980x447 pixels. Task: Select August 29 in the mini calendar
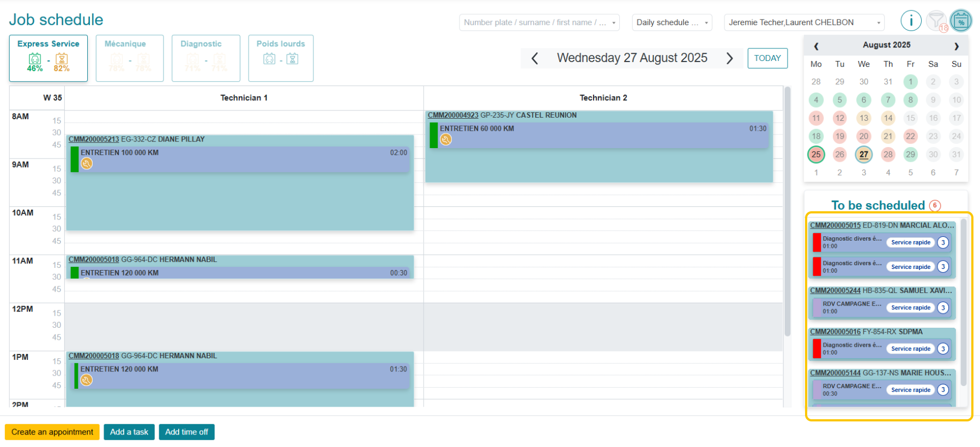(x=910, y=155)
